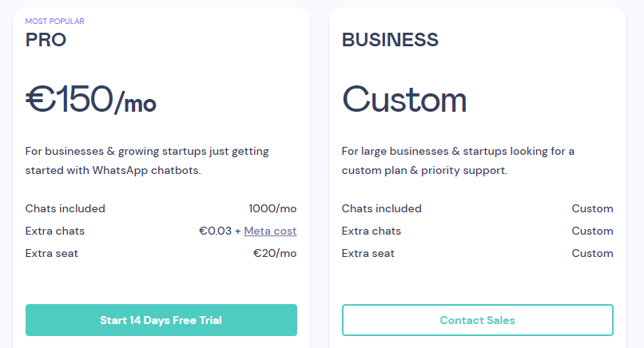Click Extra seat label in BUSINESS card

point(368,253)
